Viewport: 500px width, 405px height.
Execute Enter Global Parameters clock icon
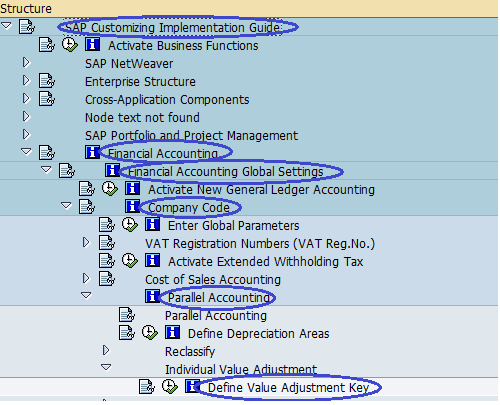click(x=130, y=225)
